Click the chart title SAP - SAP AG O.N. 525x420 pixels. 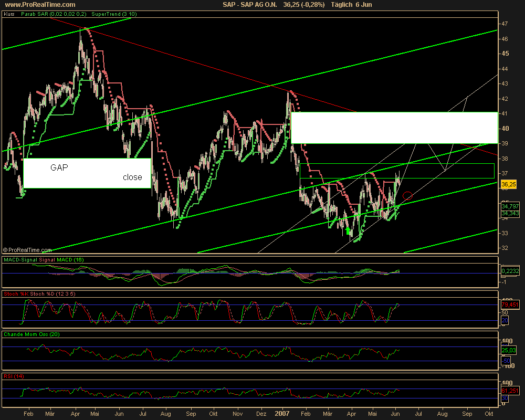click(252, 5)
